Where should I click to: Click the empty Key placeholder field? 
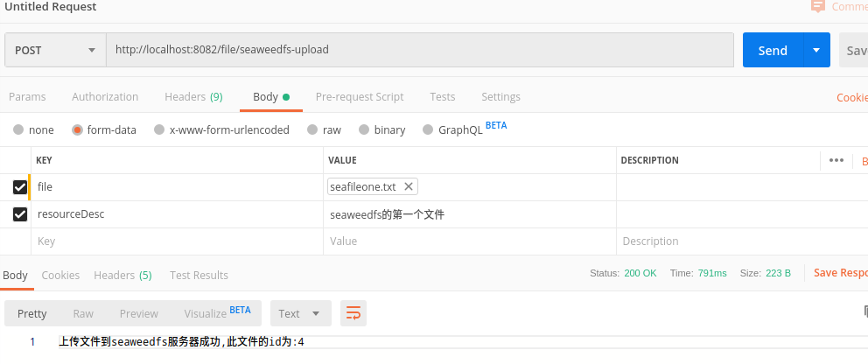pos(175,241)
